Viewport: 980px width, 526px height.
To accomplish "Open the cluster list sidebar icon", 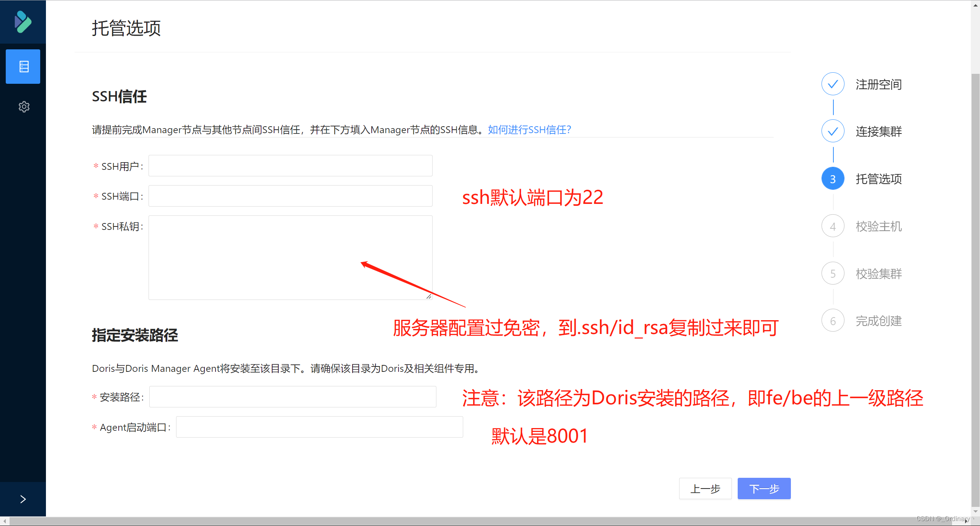I will 23,67.
